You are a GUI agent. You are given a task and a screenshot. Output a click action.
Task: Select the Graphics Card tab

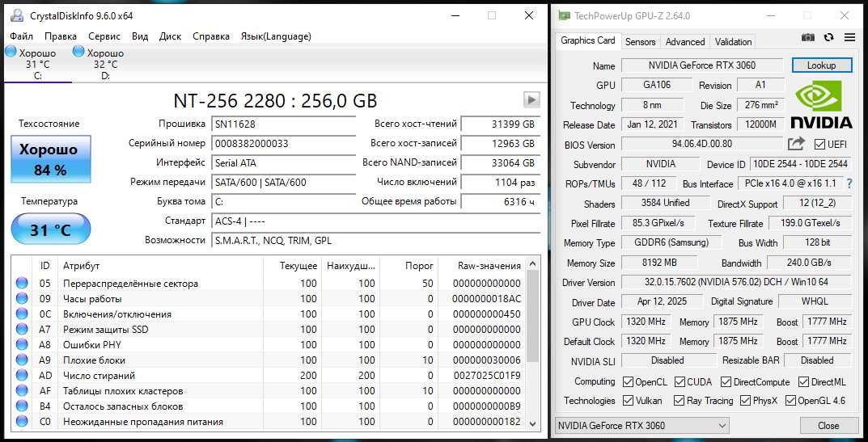[588, 41]
